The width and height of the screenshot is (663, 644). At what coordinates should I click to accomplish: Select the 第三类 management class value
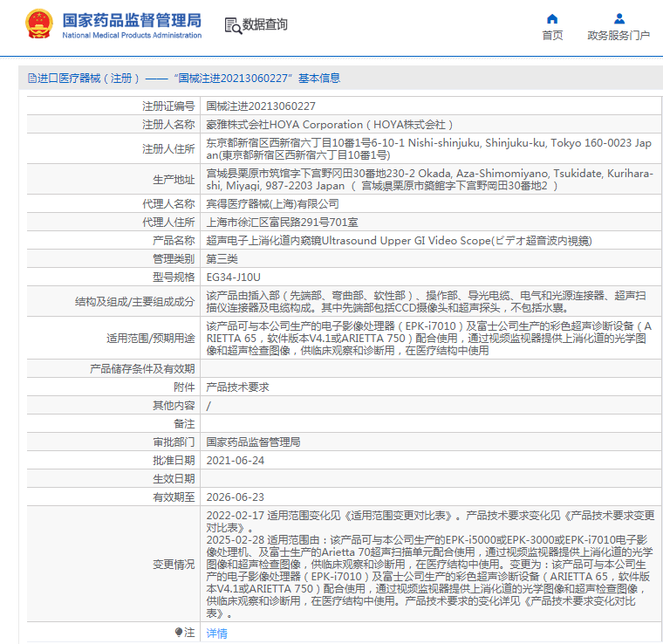pyautogui.click(x=222, y=259)
